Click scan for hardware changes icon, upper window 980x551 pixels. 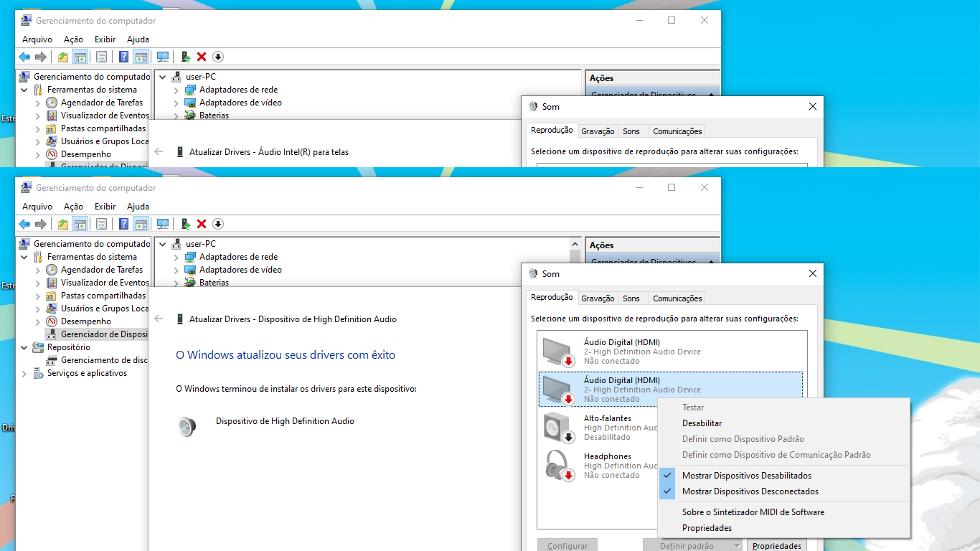click(x=163, y=57)
